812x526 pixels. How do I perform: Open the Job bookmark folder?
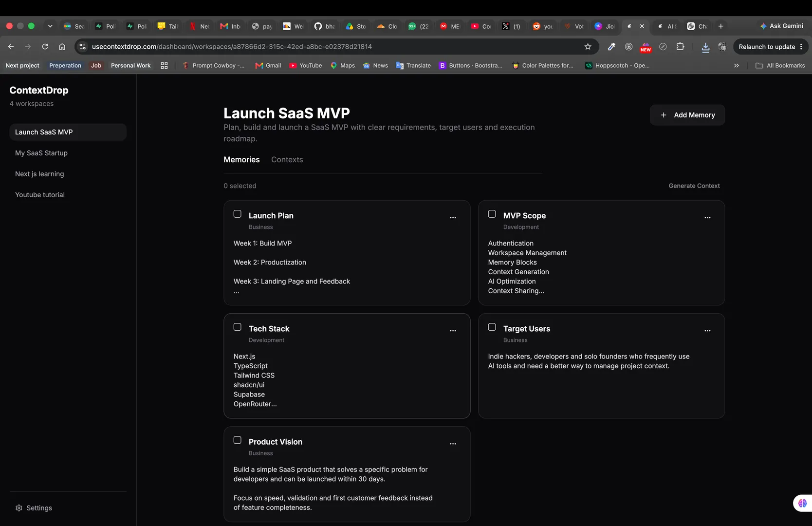point(96,65)
